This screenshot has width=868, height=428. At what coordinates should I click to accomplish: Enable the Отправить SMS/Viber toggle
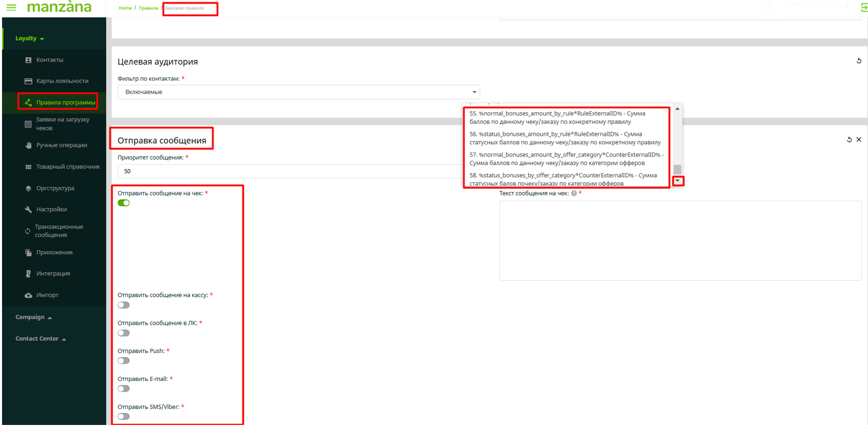[124, 417]
